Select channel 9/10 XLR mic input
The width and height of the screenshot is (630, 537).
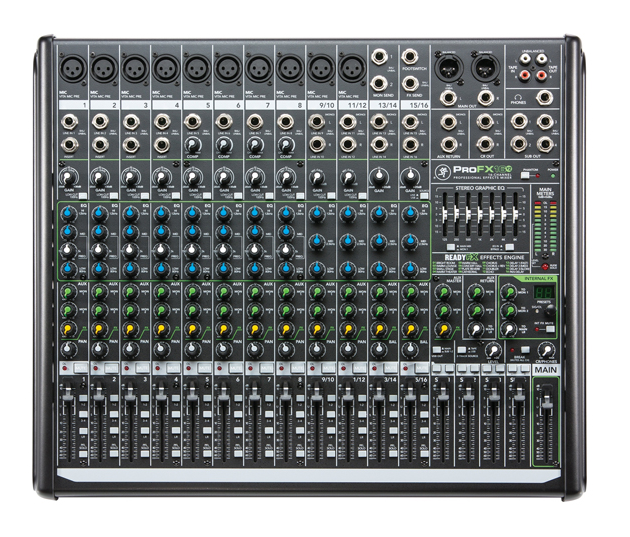pos(321,69)
